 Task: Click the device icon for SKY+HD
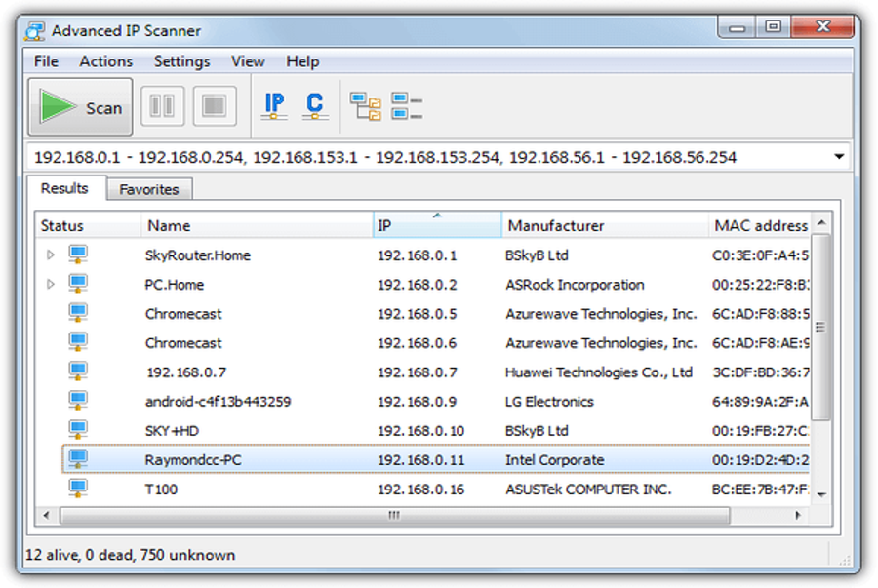(x=78, y=430)
